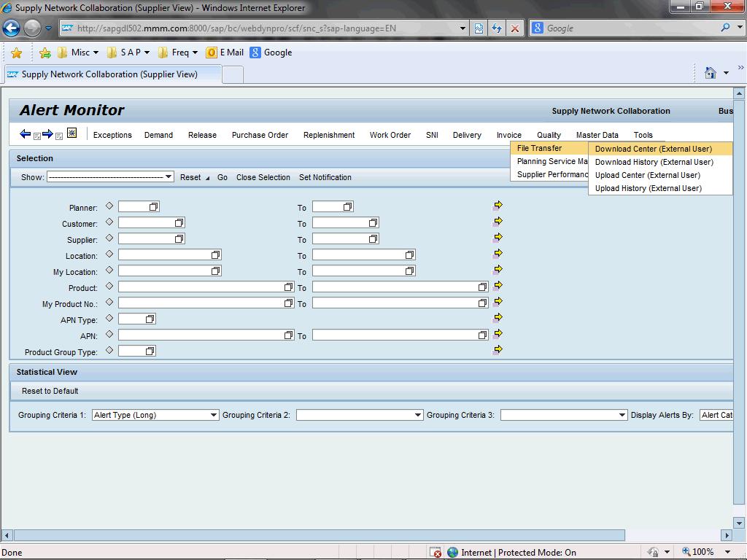Click the Refresh button next to the address bar
The height and width of the screenshot is (560, 747).
pos(497,28)
